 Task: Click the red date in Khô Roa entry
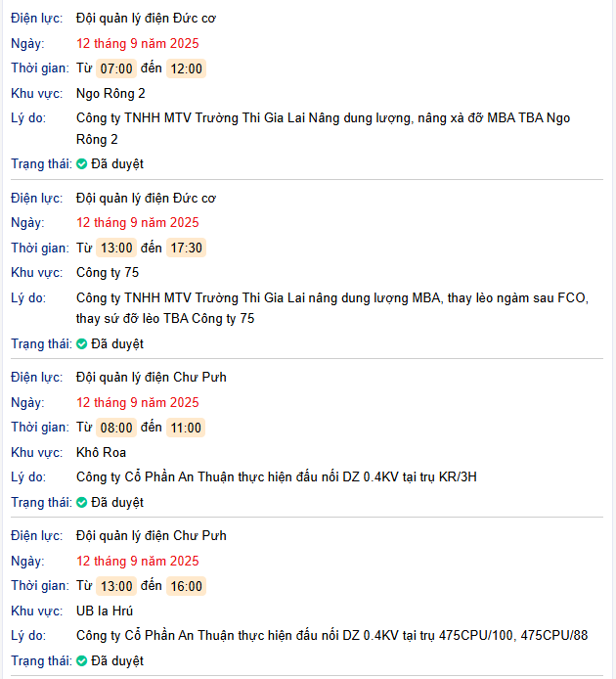[x=138, y=402]
